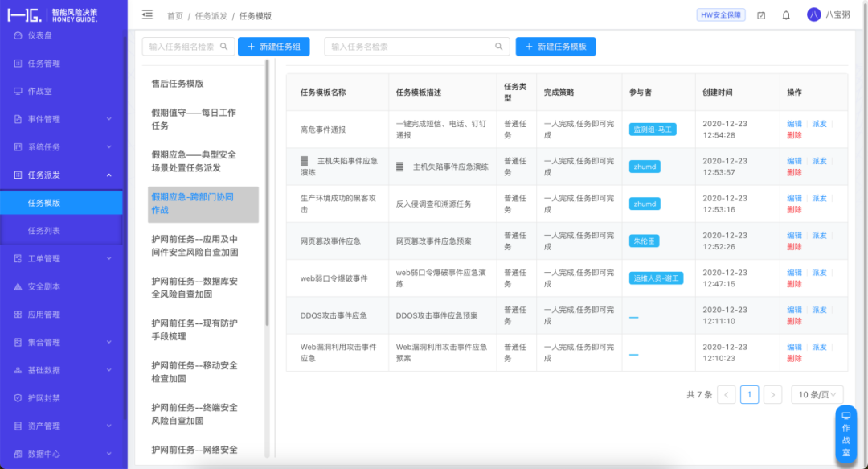Viewport: 868px width, 469px height.
Task: Click the task group list scrollbar
Action: [x=267, y=194]
